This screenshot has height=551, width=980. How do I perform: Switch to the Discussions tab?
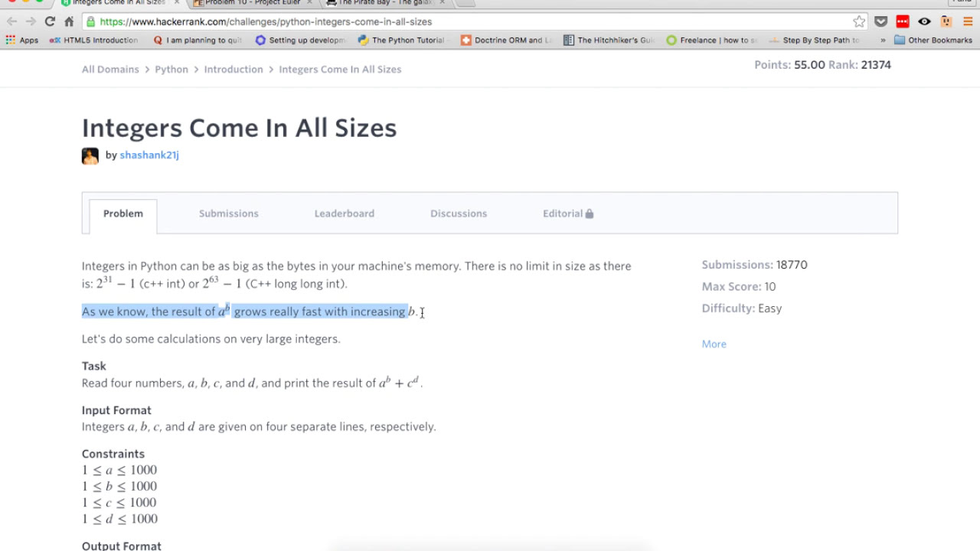pos(459,214)
